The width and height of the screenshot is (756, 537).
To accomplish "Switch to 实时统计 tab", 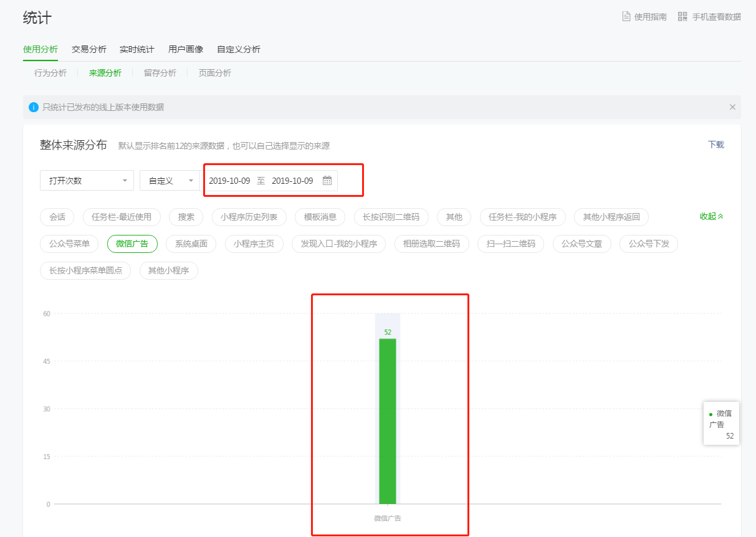I will click(137, 49).
